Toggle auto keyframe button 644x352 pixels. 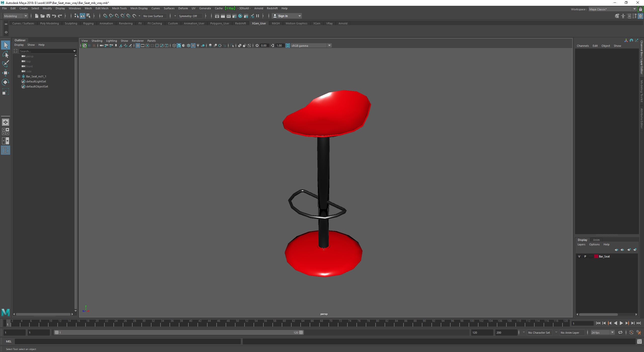tap(631, 332)
